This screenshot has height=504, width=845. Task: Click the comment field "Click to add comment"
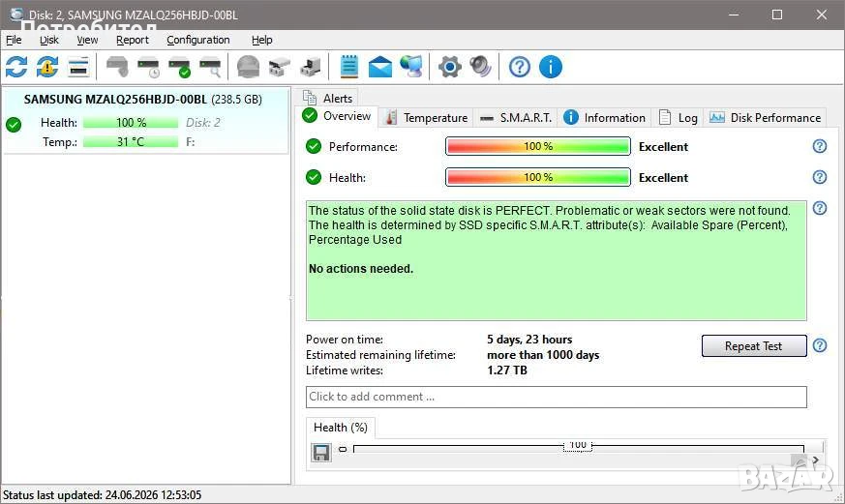[557, 397]
